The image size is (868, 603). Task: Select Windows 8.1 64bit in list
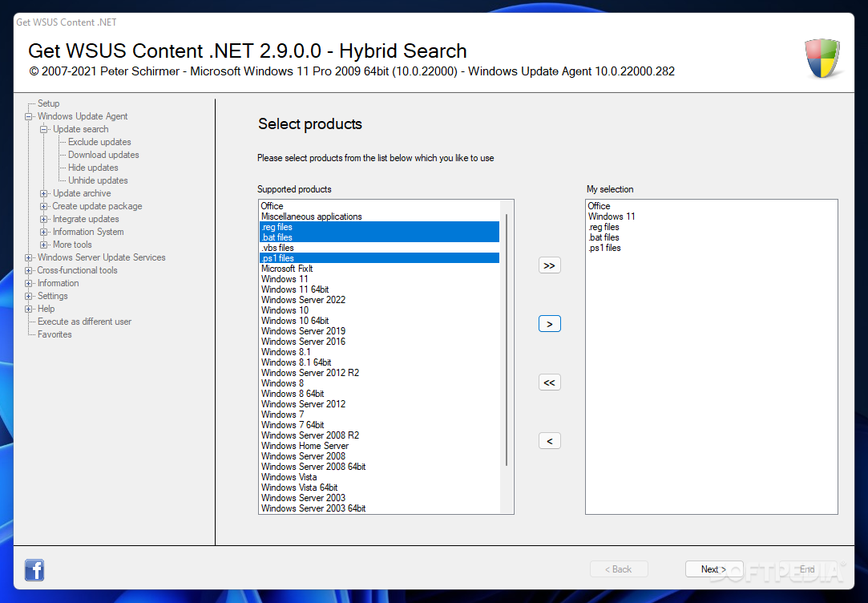click(380, 362)
